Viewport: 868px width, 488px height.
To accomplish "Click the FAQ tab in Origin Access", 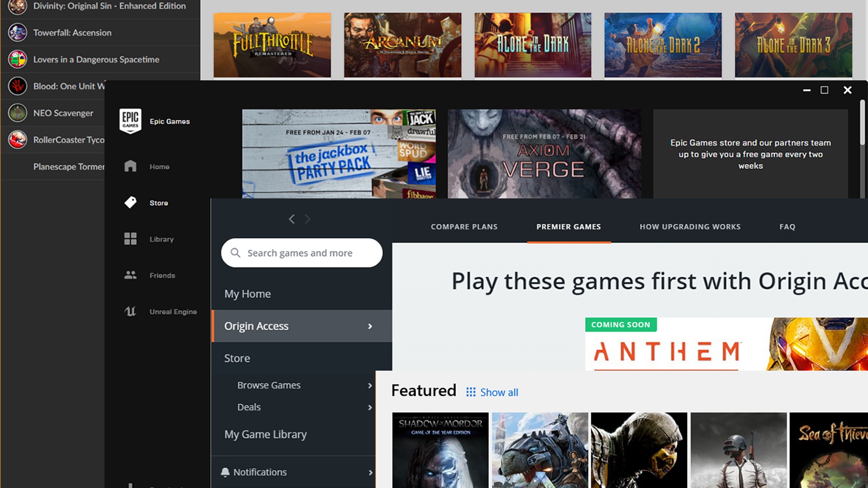I will pyautogui.click(x=788, y=226).
